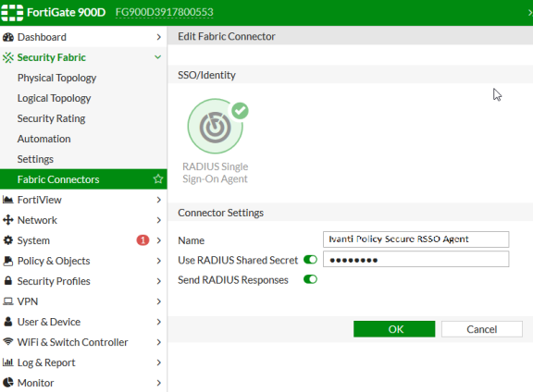The width and height of the screenshot is (533, 392).
Task: Click the VPN laptop icon
Action: point(8,301)
